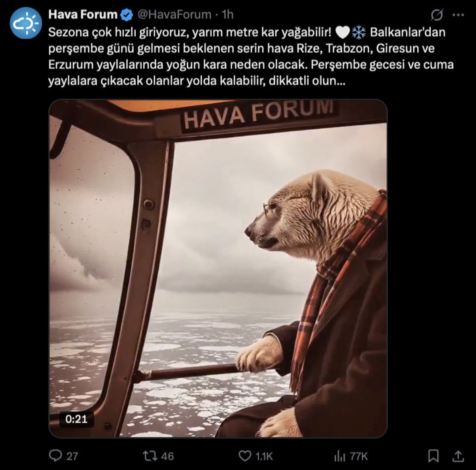Viewport: 476px width, 470px height.
Task: Open the three-dot more options menu
Action: (458, 15)
